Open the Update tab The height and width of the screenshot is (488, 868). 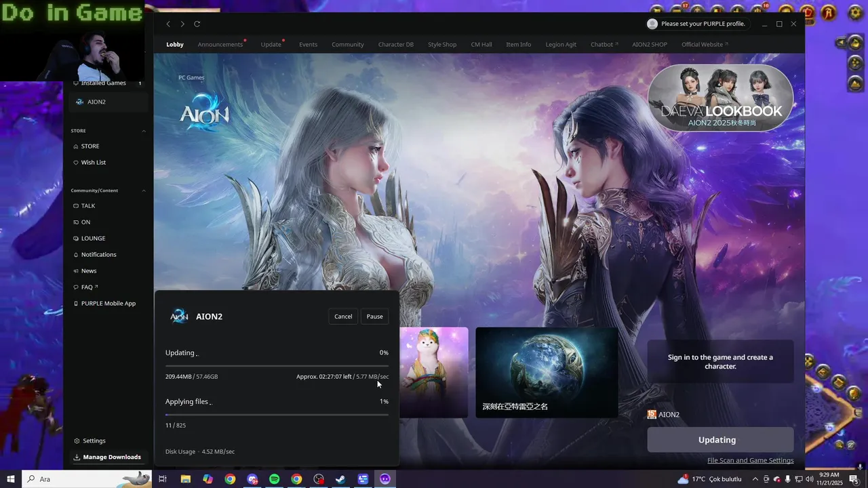(271, 45)
